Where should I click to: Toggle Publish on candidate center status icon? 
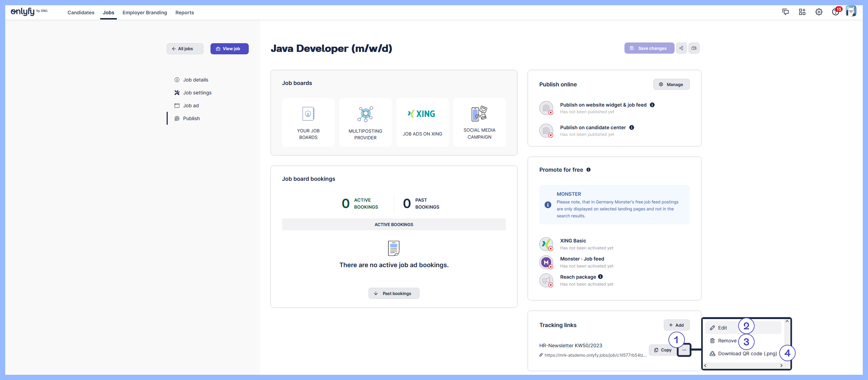point(546,131)
